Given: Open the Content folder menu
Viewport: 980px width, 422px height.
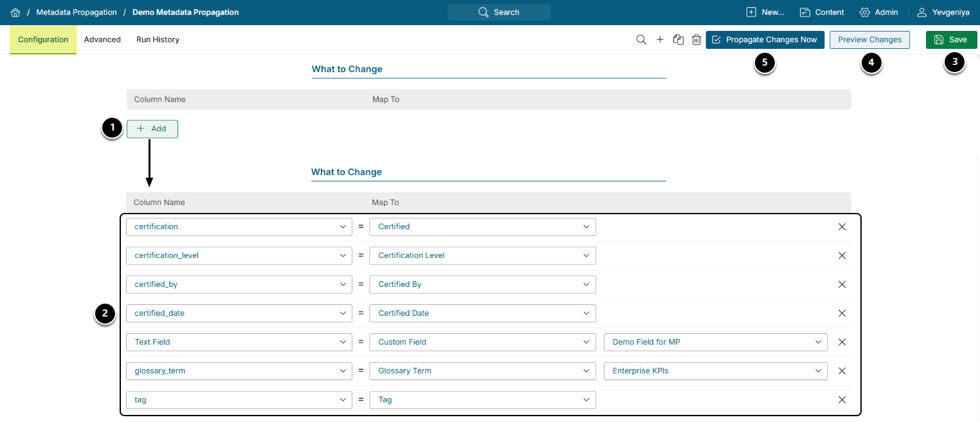Looking at the screenshot, I should (x=822, y=12).
